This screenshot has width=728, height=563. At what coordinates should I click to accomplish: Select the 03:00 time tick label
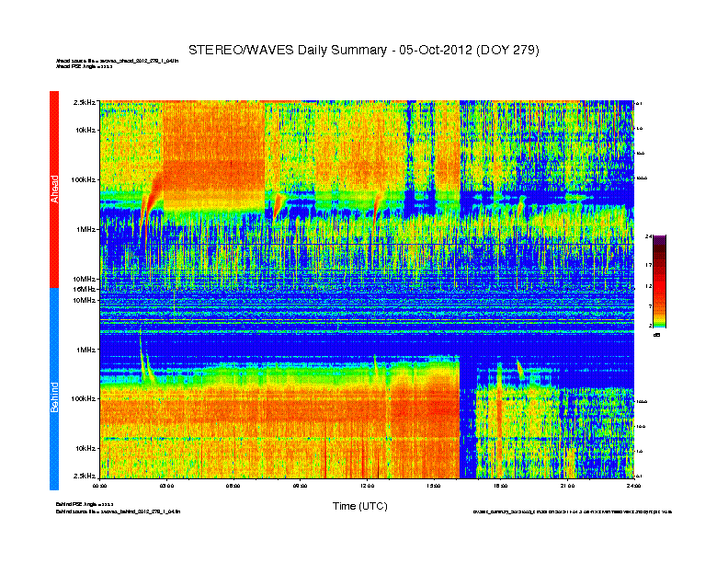point(167,485)
